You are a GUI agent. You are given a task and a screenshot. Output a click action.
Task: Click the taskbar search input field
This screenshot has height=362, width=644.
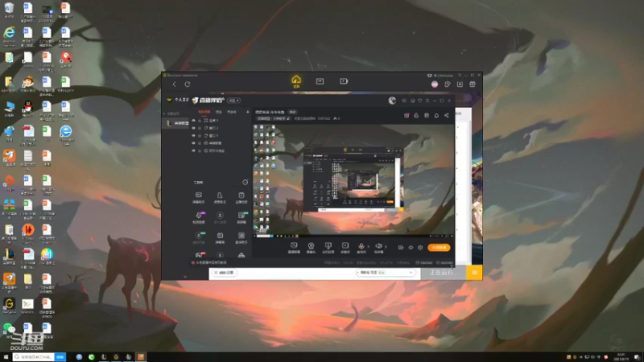point(34,357)
